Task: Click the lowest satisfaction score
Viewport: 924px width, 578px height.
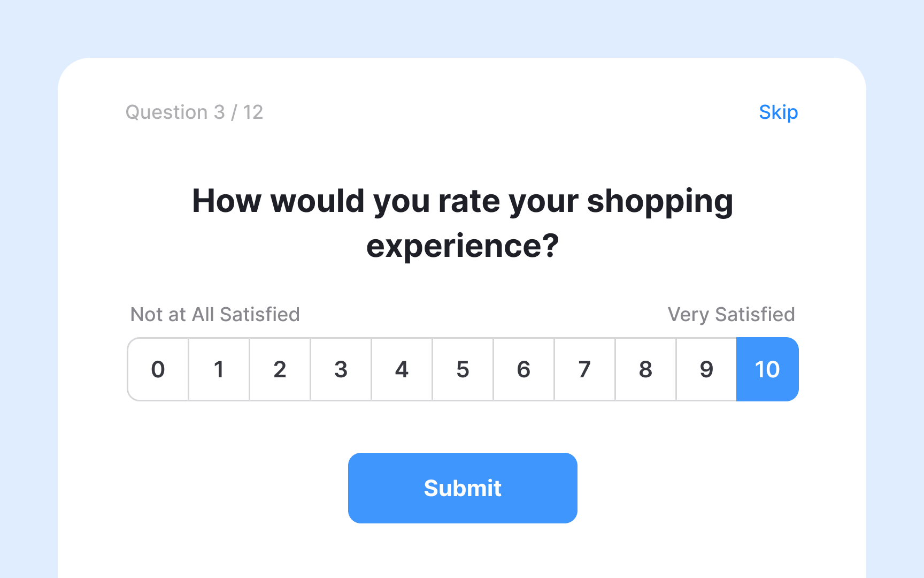Action: (x=158, y=369)
